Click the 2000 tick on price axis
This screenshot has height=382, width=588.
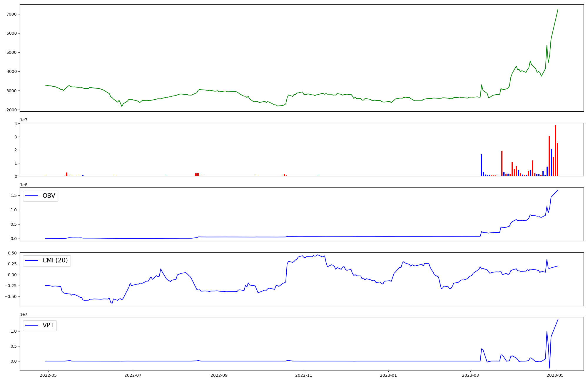point(11,110)
